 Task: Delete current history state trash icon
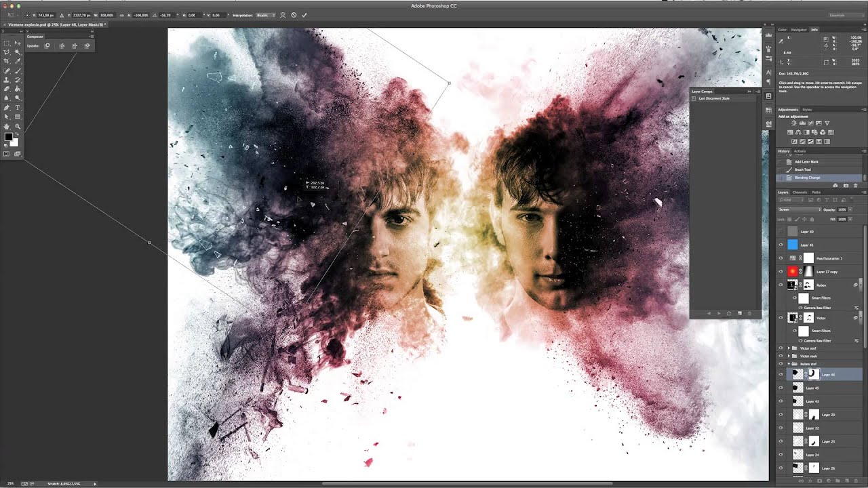pos(855,185)
